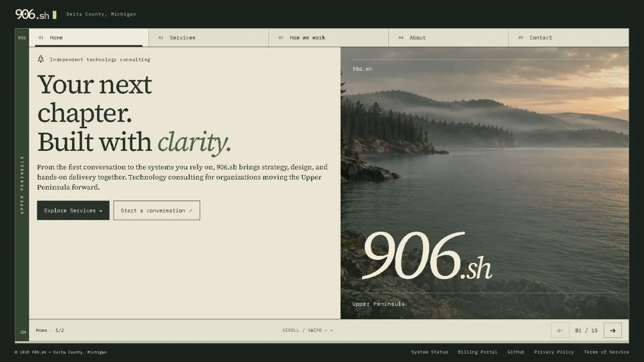Click the vertical UPPER PENINSULA sidebar text
Image resolution: width=644 pixels, height=362 pixels.
(22, 185)
